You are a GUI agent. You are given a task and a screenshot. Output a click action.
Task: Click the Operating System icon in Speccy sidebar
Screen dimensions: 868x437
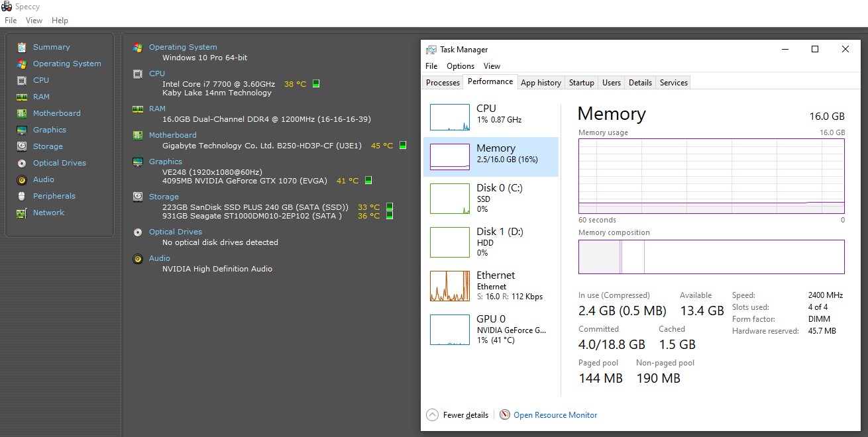click(x=22, y=64)
